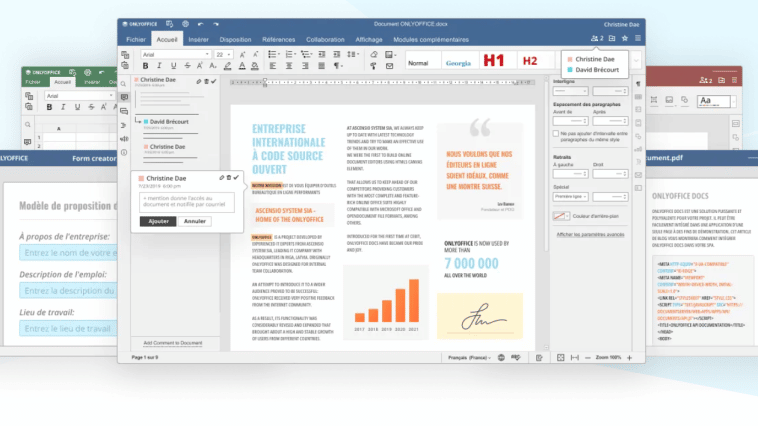Resolve Christine Dae's comment with checkmark
Viewport: 758px width, 426px height.
tap(236, 177)
